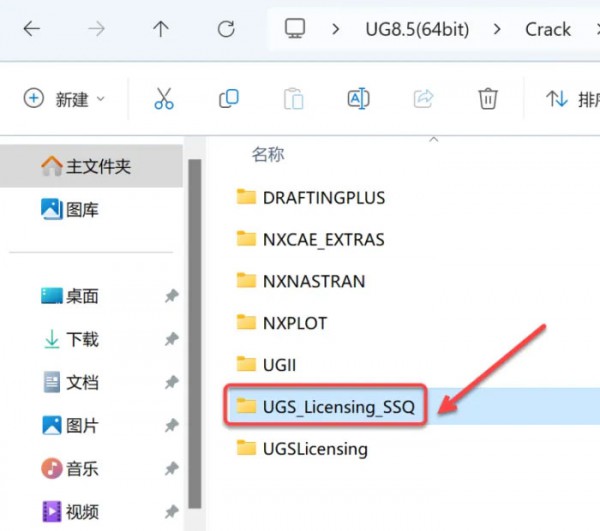Image resolution: width=600 pixels, height=531 pixels.
Task: Click pin icon next to 图片
Action: click(x=172, y=425)
